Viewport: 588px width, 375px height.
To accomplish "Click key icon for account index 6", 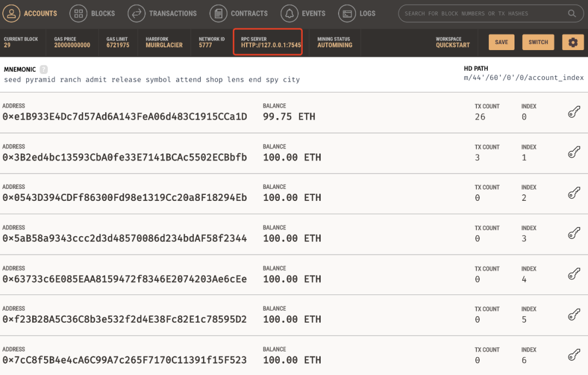I will [x=574, y=355].
